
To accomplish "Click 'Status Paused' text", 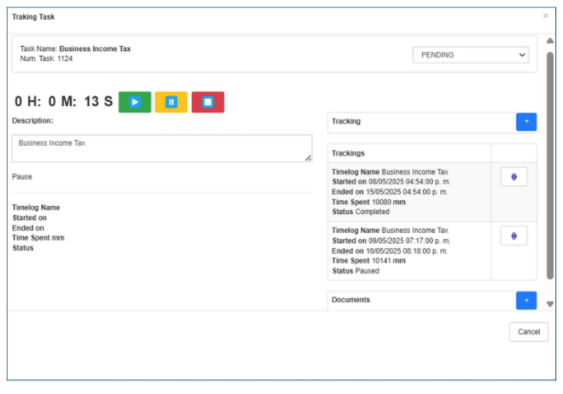I will click(355, 271).
